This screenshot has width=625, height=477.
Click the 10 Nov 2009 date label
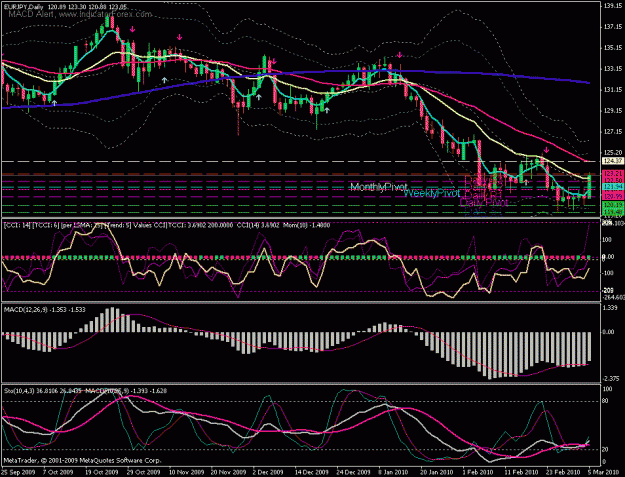pyautogui.click(x=186, y=472)
